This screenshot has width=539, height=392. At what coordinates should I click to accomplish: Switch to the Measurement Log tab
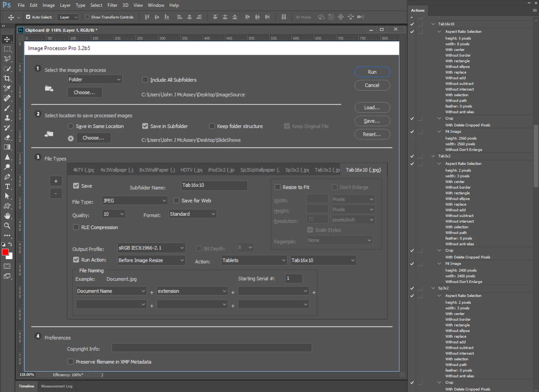point(57,386)
